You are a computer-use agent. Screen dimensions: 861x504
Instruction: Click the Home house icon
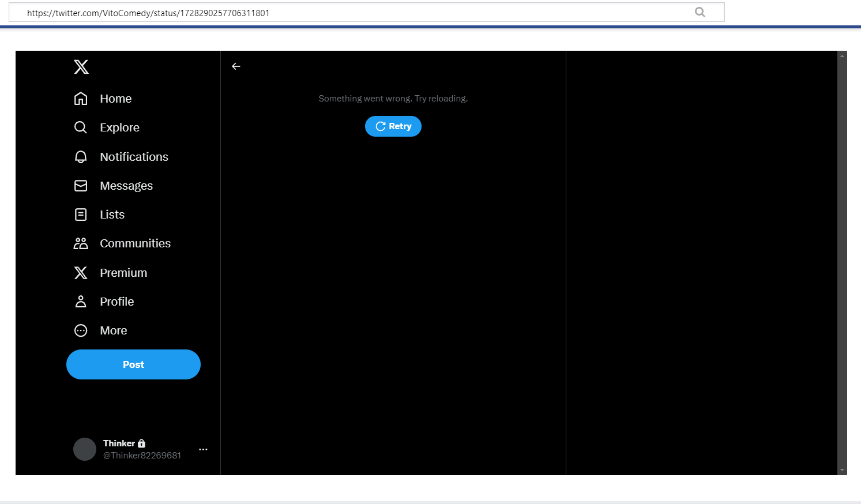pyautogui.click(x=81, y=99)
